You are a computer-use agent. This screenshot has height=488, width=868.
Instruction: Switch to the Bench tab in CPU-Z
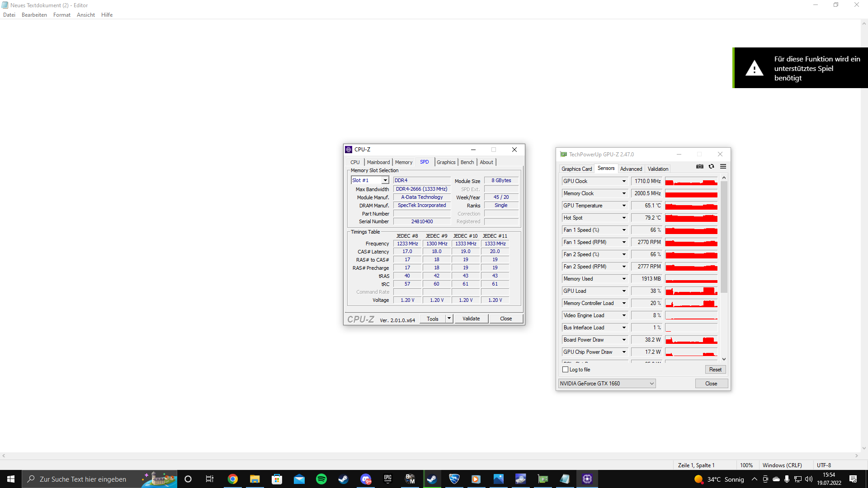coord(467,162)
